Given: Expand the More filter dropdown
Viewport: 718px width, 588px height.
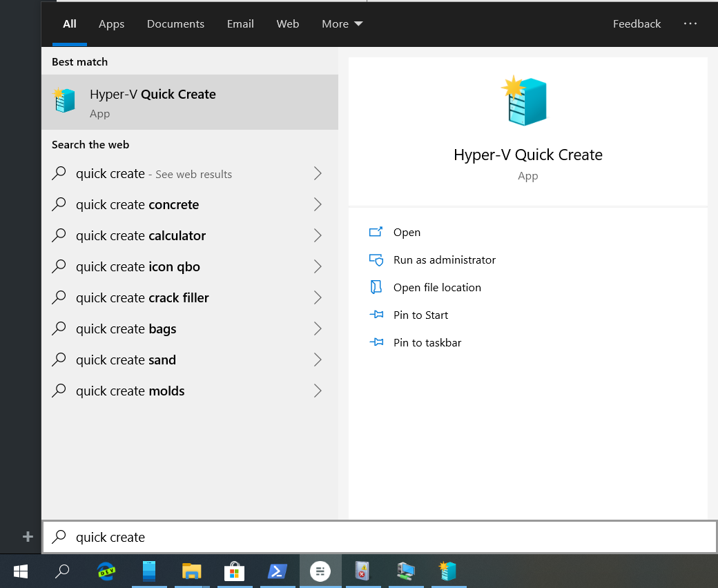Looking at the screenshot, I should point(342,23).
